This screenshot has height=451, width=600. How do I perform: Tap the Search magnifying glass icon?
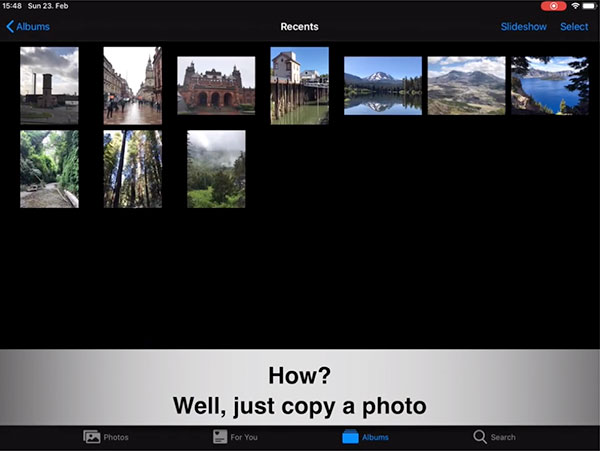(x=480, y=437)
